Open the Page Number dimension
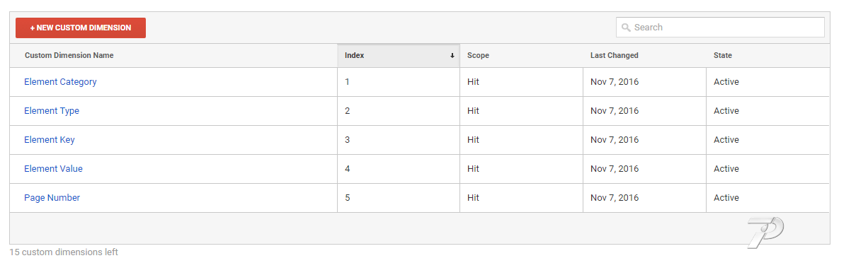868x275 pixels. (52, 198)
